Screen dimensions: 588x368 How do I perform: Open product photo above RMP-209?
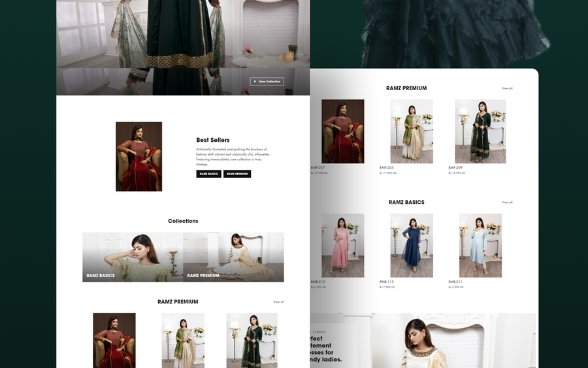[x=480, y=131]
